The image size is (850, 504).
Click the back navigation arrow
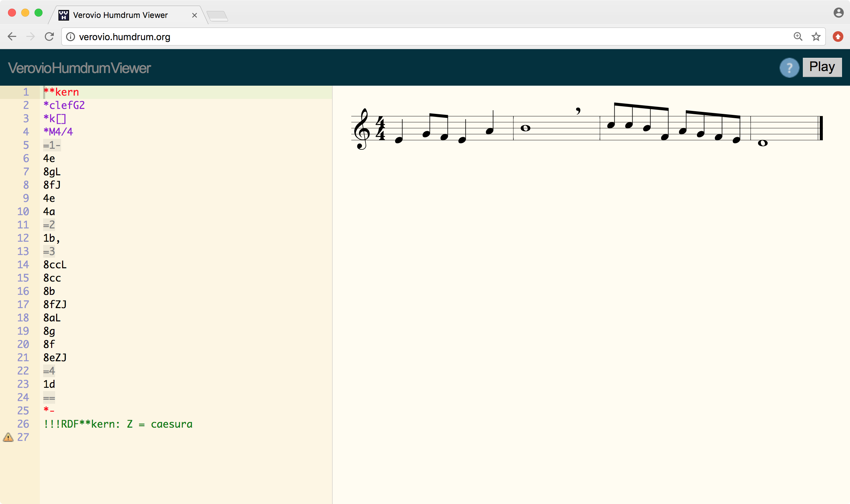[12, 36]
